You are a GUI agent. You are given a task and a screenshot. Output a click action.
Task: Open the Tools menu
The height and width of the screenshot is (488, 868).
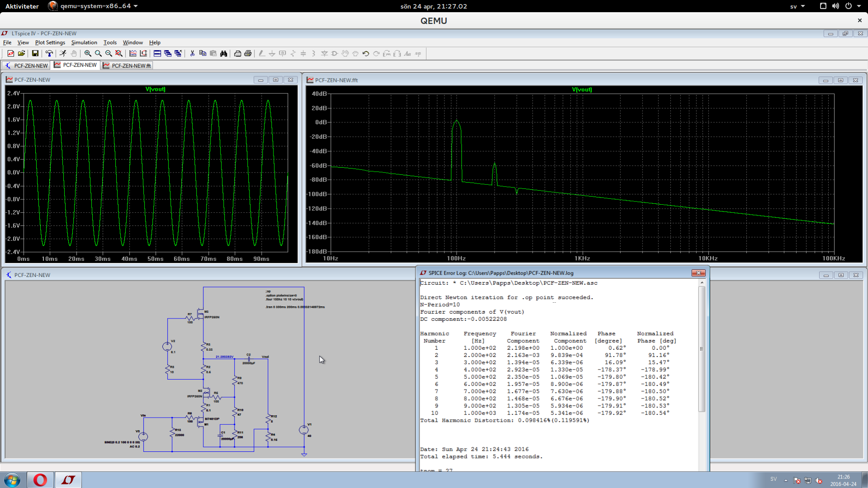coord(110,42)
